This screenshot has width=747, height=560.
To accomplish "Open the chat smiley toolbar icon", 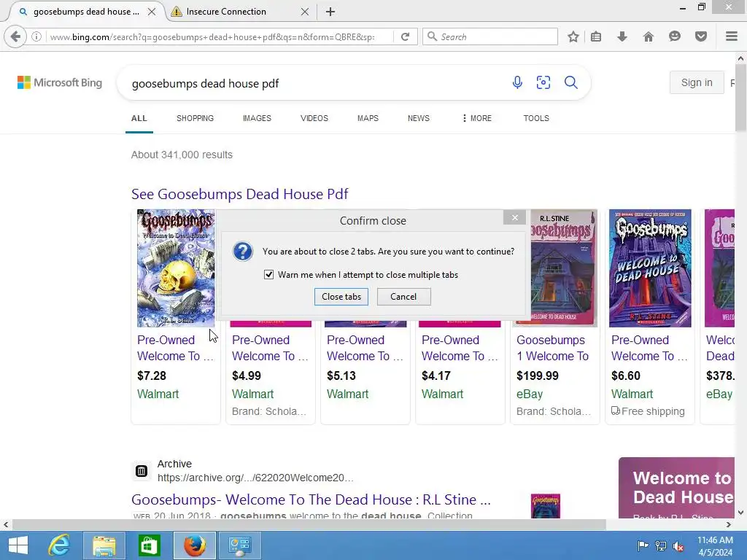I will [x=675, y=36].
